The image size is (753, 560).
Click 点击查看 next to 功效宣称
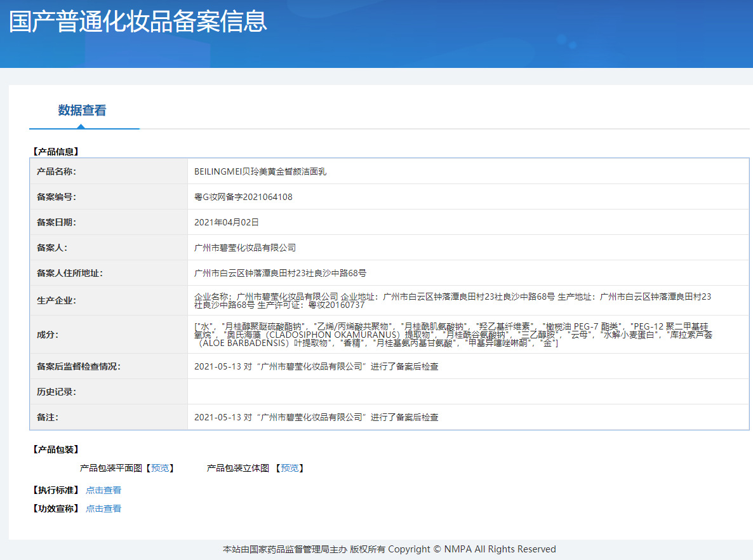(x=103, y=509)
